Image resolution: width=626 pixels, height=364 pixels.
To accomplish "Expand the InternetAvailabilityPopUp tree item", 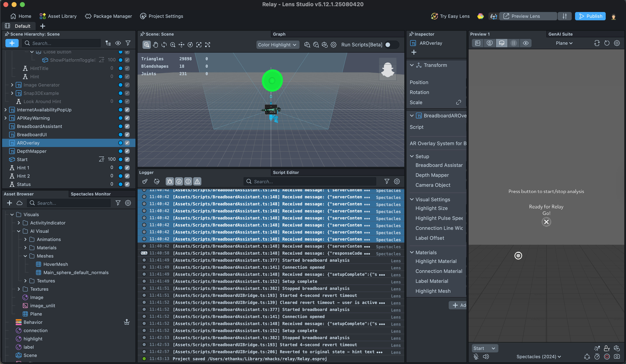I will coord(5,110).
